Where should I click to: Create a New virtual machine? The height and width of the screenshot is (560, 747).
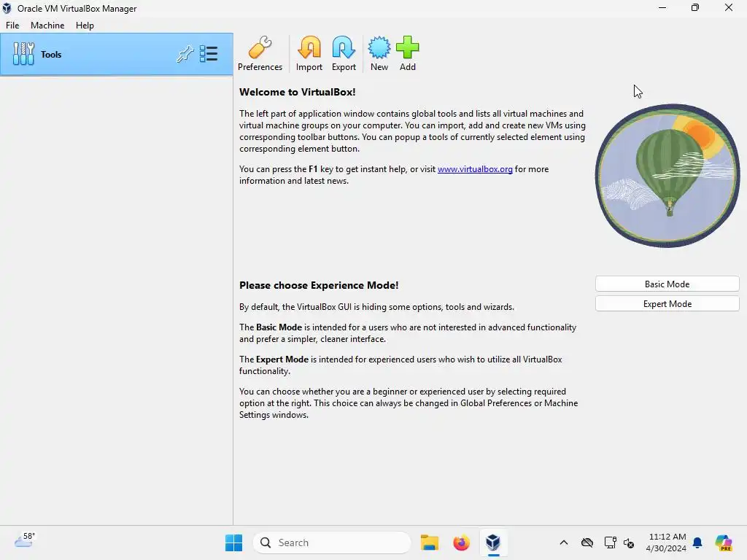(x=379, y=47)
